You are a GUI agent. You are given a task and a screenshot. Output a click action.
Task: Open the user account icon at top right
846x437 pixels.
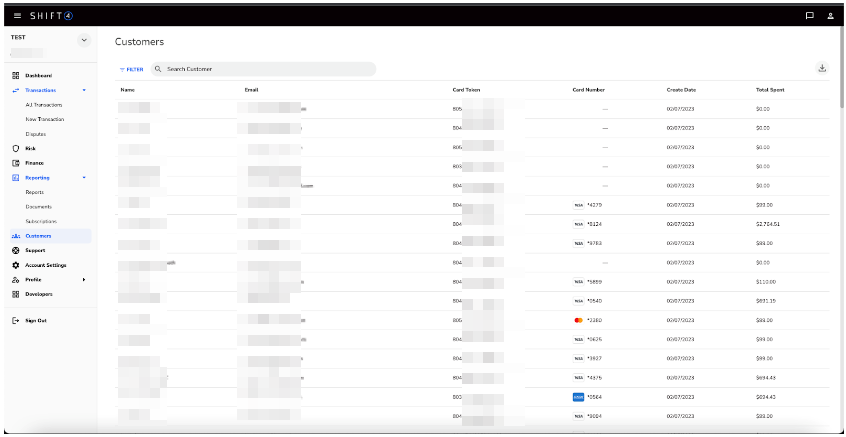click(830, 16)
